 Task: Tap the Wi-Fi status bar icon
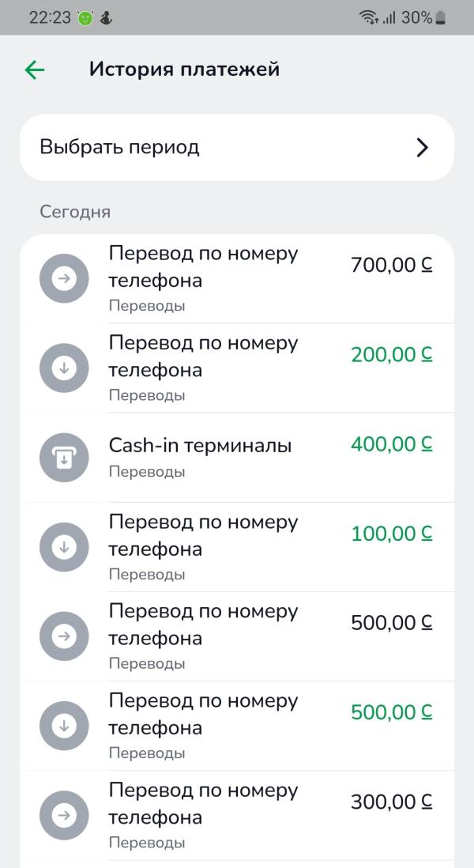coord(369,17)
